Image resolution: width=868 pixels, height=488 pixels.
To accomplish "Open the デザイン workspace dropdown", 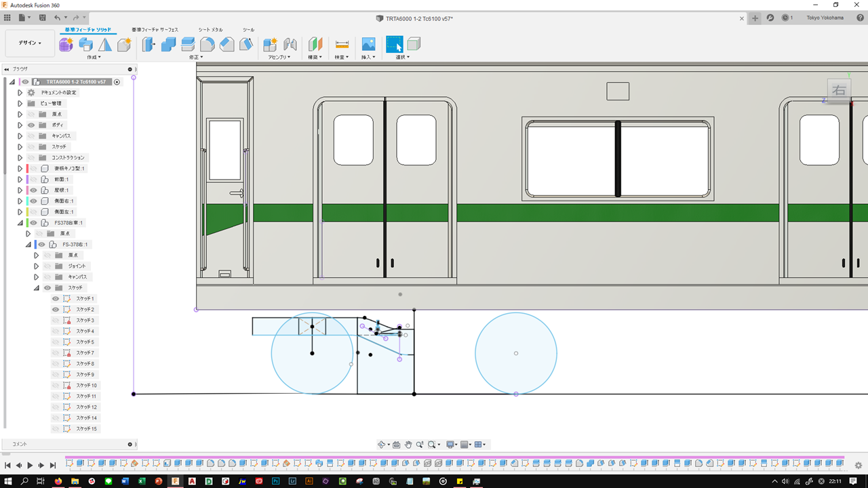I will coord(30,43).
